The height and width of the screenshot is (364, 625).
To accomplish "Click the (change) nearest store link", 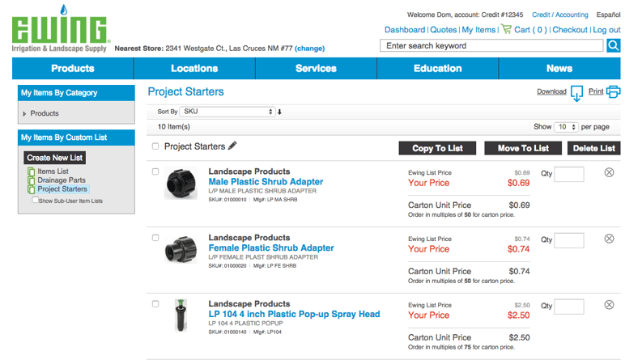I will pyautogui.click(x=310, y=49).
